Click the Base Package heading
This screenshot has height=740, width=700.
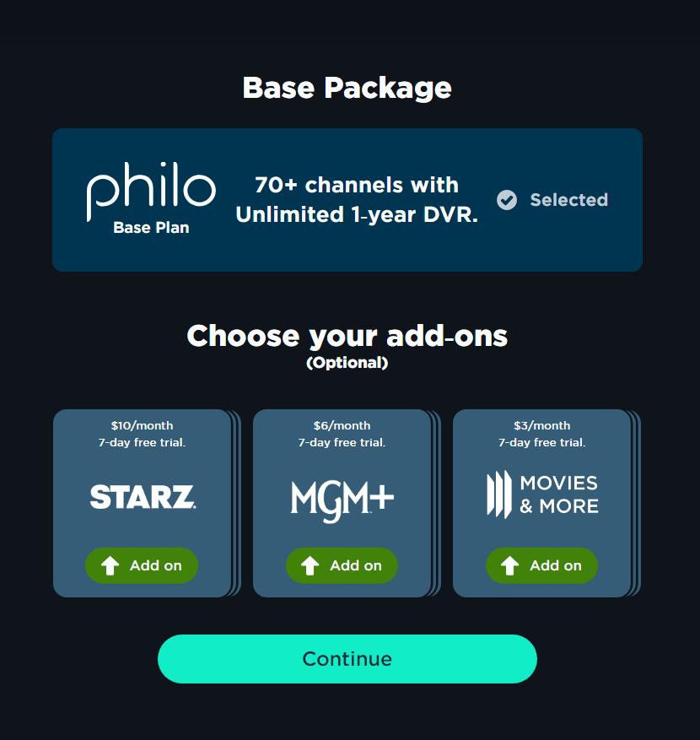click(347, 88)
